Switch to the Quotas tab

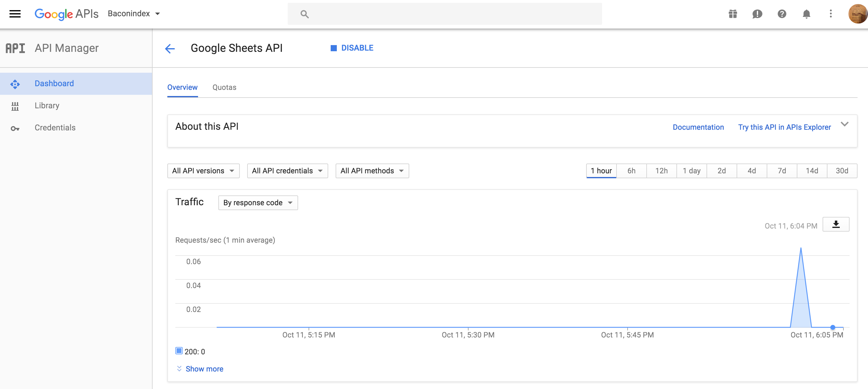(x=224, y=87)
